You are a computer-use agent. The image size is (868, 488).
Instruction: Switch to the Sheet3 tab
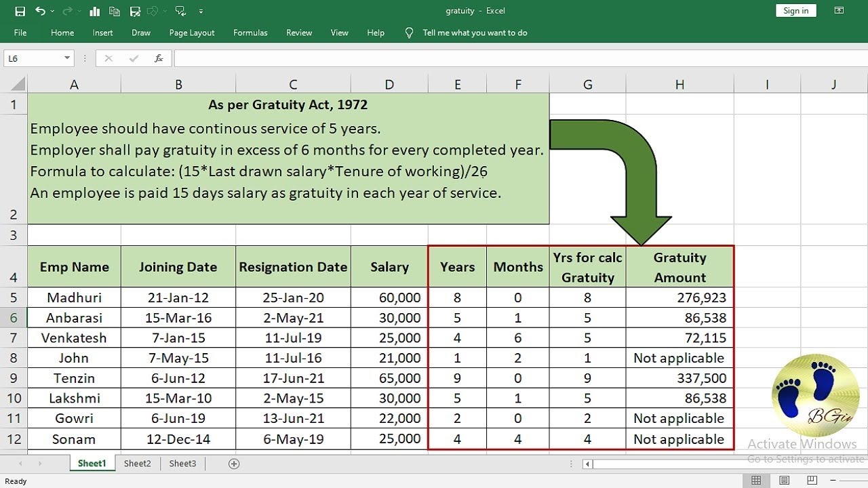182,464
